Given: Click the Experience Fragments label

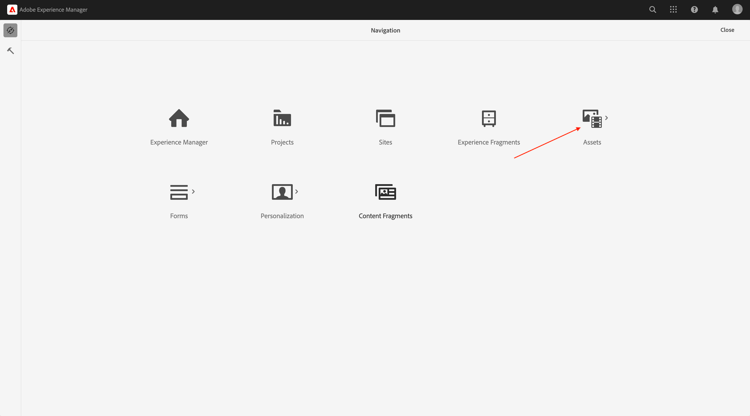Looking at the screenshot, I should [489, 142].
